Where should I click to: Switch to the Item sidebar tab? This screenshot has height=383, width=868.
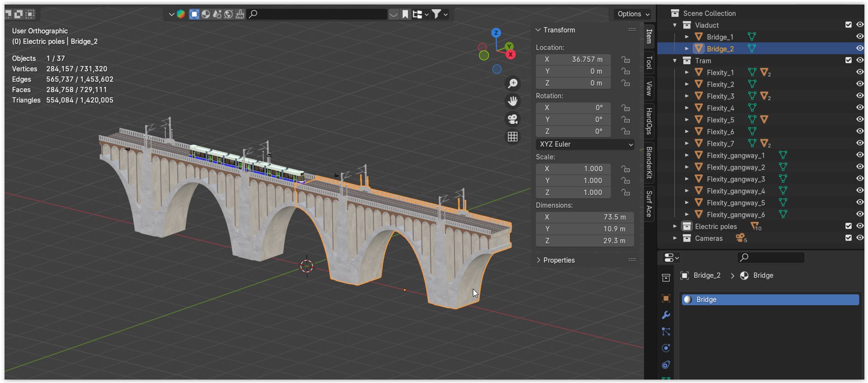(x=649, y=36)
